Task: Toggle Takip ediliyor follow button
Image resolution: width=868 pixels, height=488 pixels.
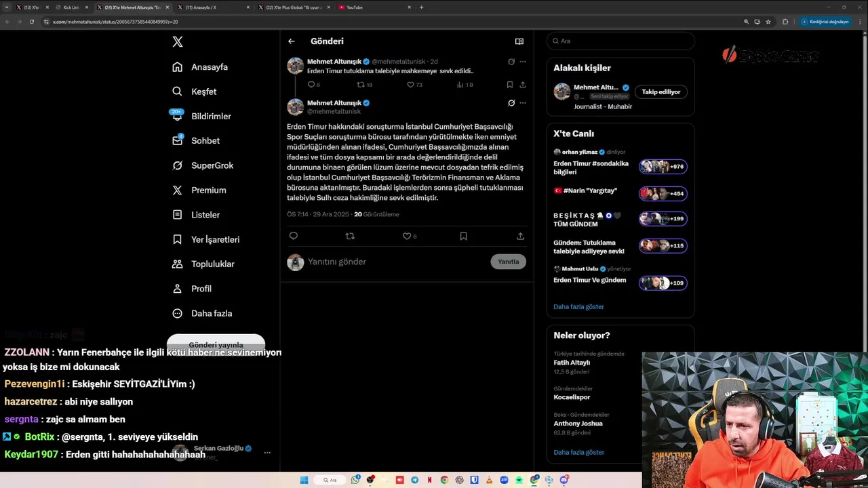Action: coord(660,91)
